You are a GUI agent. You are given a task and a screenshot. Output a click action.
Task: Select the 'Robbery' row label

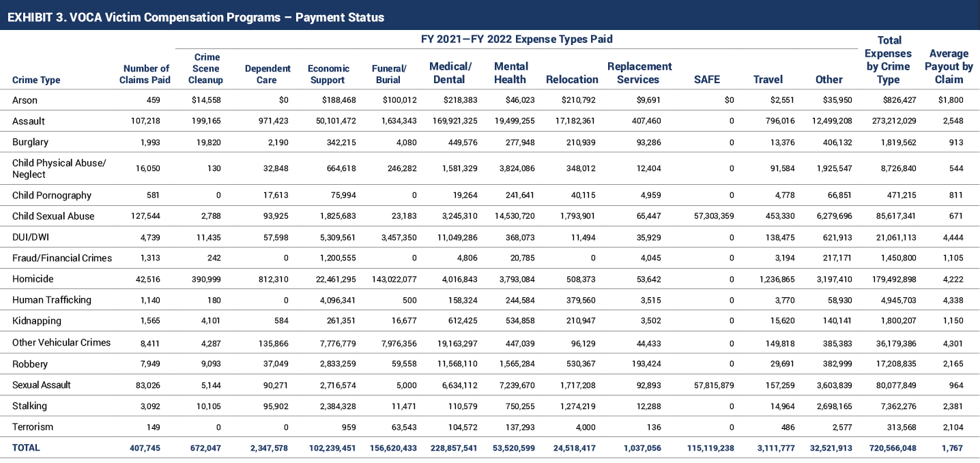(x=30, y=364)
